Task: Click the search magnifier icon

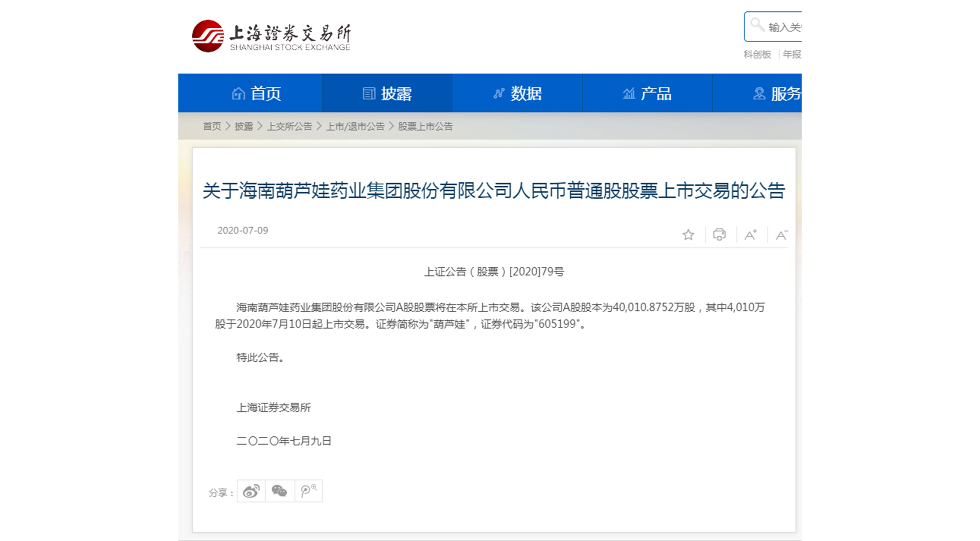Action: 757,25
